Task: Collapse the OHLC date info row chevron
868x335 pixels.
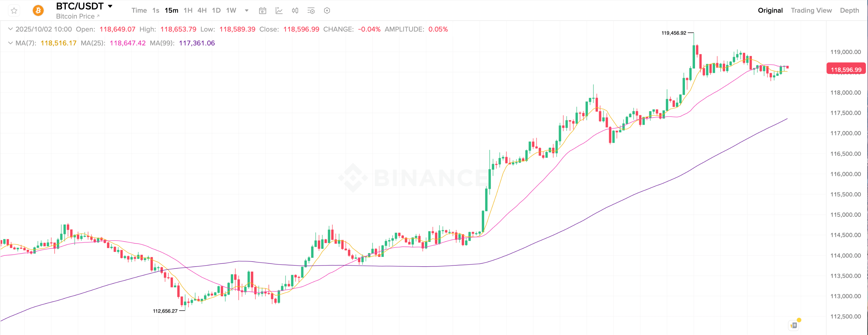Action: pyautogui.click(x=10, y=29)
